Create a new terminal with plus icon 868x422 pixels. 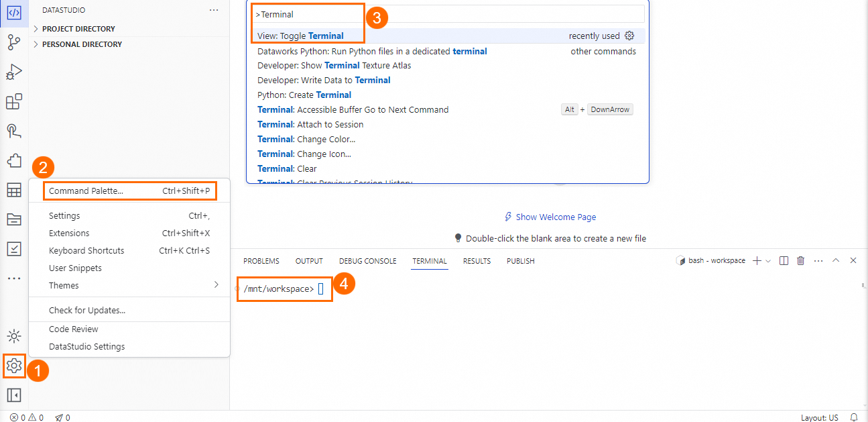click(757, 261)
